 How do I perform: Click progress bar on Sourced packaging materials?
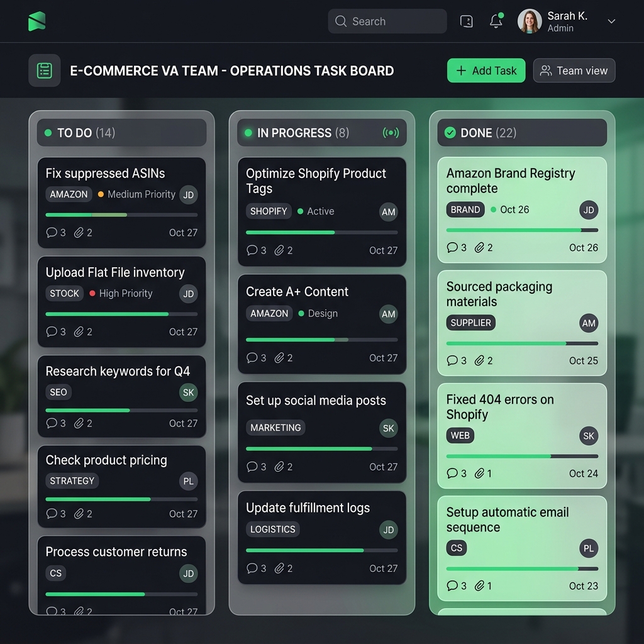coord(522,343)
